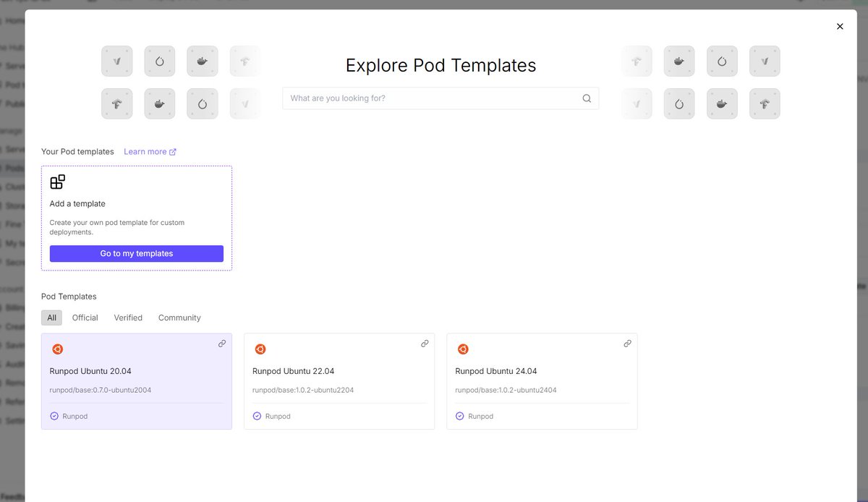Click the Your Pod templates label
This screenshot has width=868, height=502.
[x=77, y=152]
